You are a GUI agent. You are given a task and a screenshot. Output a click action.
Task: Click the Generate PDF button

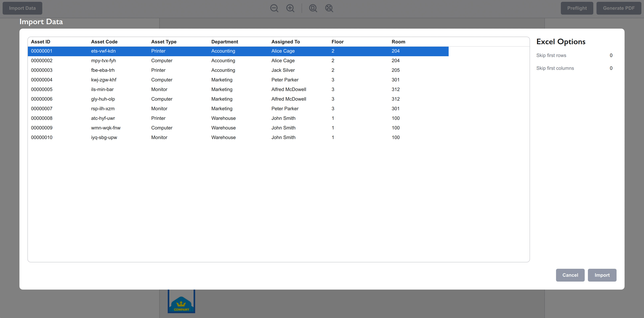619,8
